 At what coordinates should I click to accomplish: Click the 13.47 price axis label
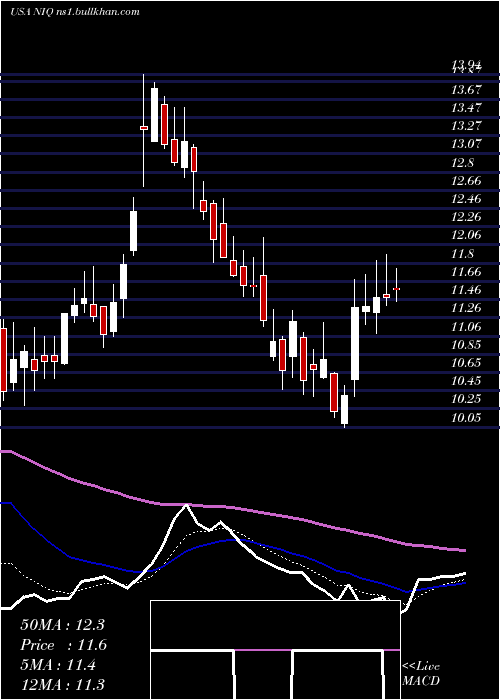(x=466, y=108)
